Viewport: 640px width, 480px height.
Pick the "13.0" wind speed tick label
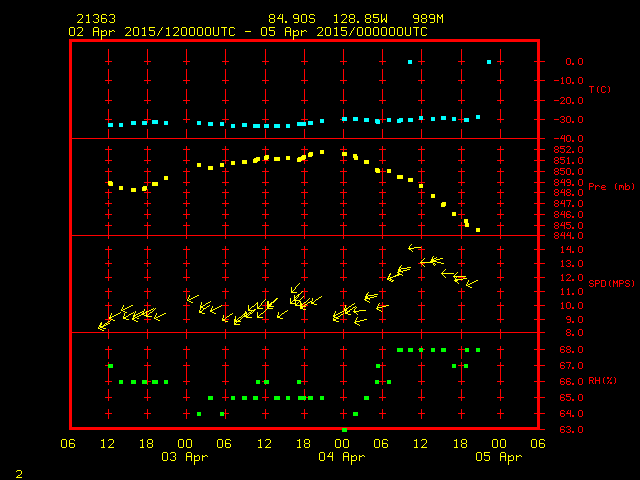571,264
